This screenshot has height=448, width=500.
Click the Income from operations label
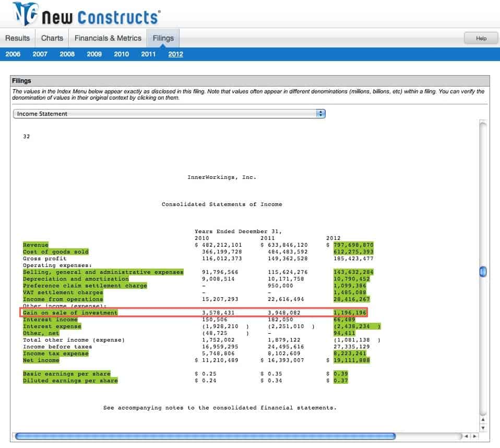click(x=63, y=299)
